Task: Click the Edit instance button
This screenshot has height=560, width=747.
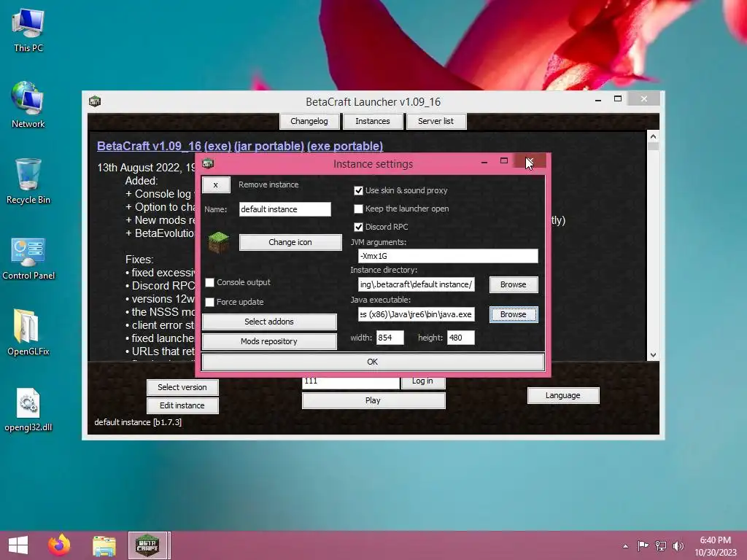Action: click(x=182, y=405)
